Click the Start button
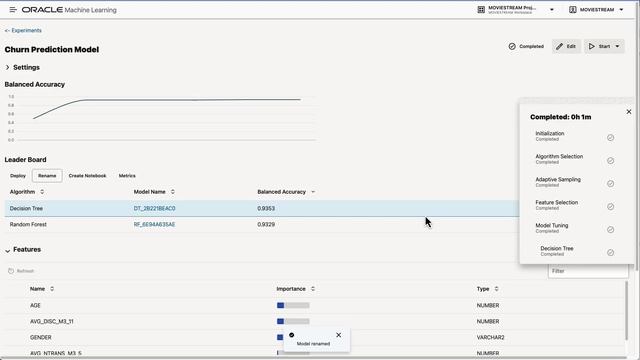This screenshot has width=640, height=360. [x=600, y=47]
